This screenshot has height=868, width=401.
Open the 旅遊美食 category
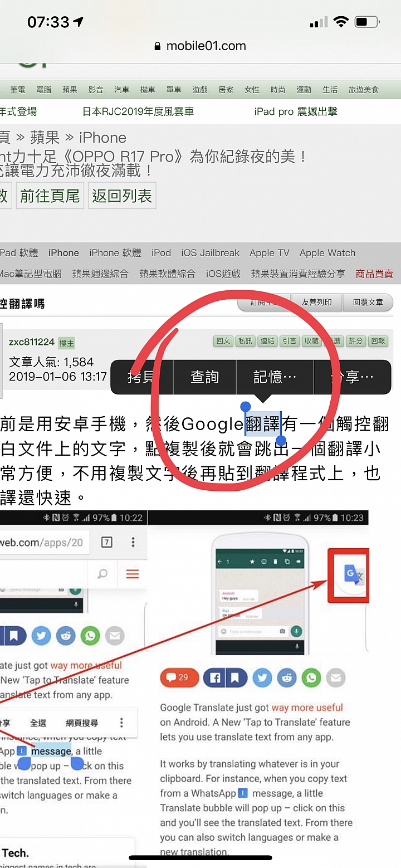coord(364,90)
